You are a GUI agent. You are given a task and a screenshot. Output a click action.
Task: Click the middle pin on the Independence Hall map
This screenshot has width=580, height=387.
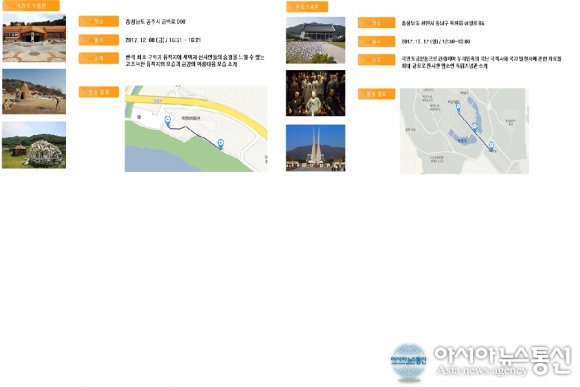[x=475, y=127]
